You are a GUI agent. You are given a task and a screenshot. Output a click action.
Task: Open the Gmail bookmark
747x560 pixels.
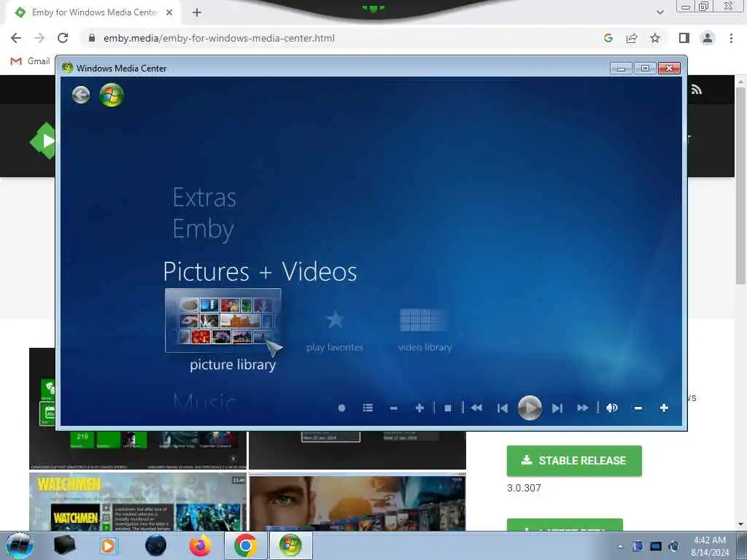point(30,61)
